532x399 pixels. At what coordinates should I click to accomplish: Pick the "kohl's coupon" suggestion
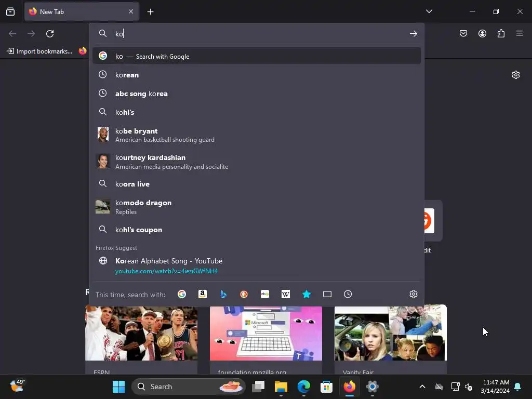click(257, 230)
